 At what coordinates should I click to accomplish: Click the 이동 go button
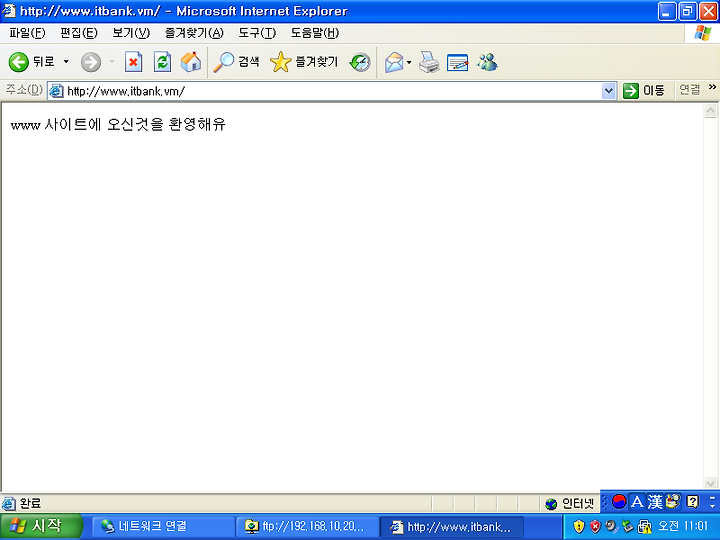coord(644,90)
